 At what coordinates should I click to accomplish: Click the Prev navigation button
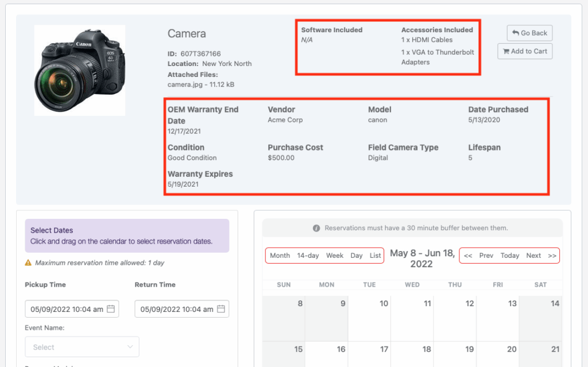point(486,256)
